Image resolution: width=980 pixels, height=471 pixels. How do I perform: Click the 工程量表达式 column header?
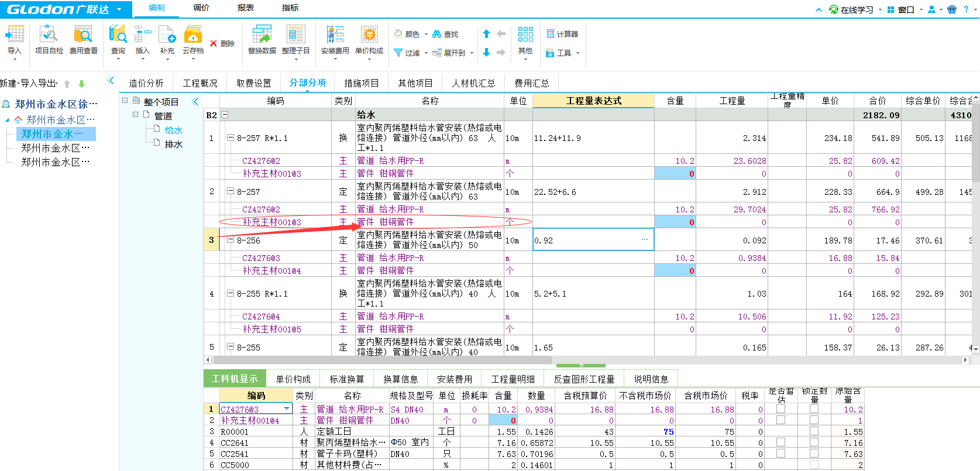point(593,101)
